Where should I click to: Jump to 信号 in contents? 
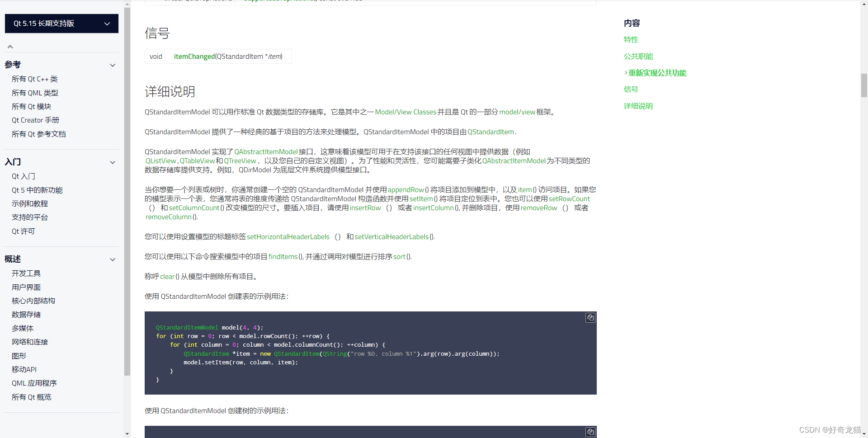631,89
